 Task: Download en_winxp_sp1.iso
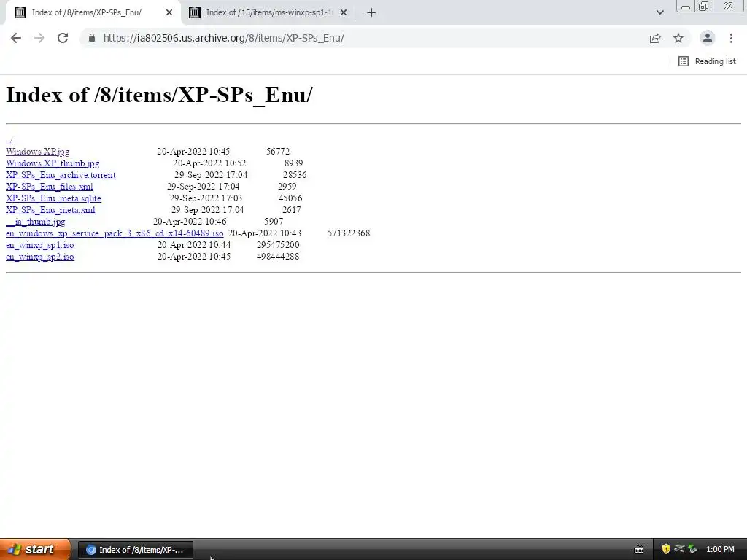coord(40,245)
